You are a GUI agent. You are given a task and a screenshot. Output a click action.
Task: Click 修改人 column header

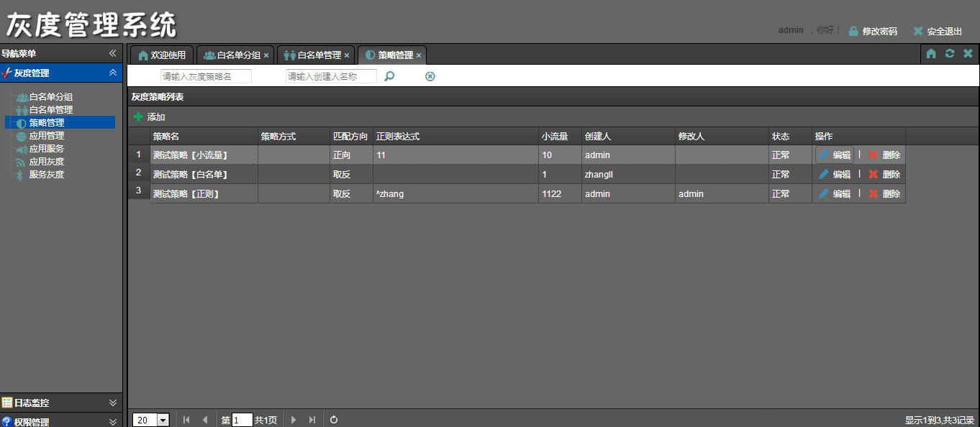[722, 136]
